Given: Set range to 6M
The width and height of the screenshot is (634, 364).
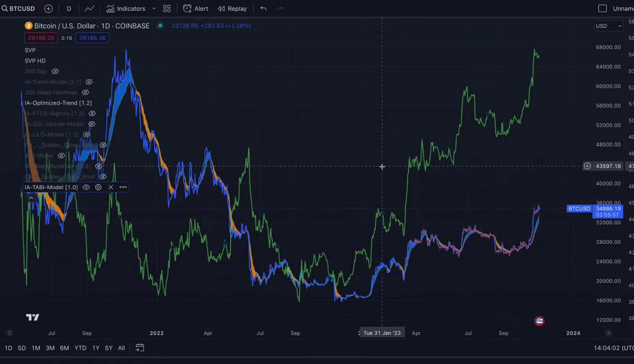Looking at the screenshot, I should (x=64, y=348).
